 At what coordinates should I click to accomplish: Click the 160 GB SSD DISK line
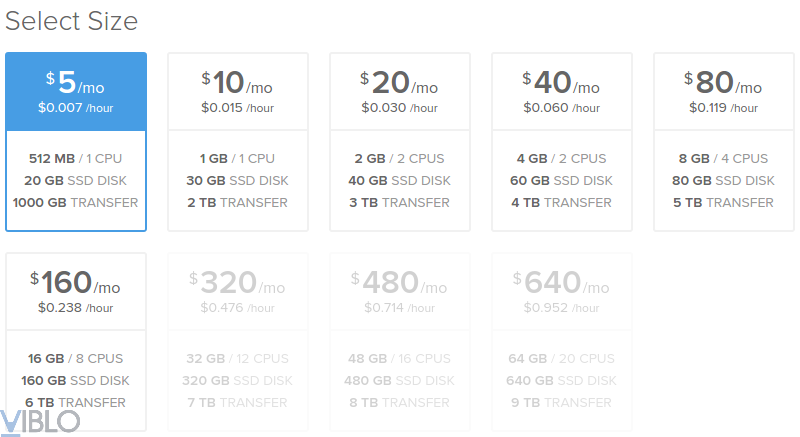pyautogui.click(x=76, y=381)
